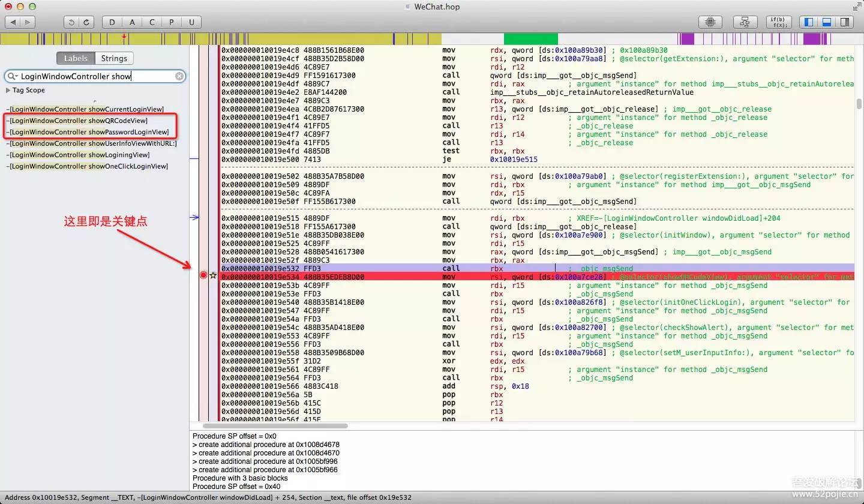Select showUserInfoViewWithURL: label
Image resolution: width=864 pixels, height=504 pixels.
(92, 143)
